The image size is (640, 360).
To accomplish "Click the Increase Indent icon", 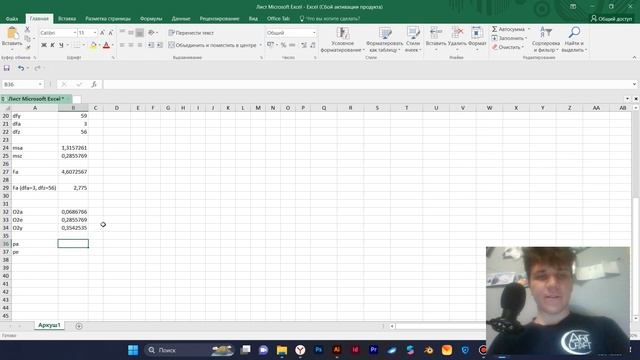I will 160,45.
